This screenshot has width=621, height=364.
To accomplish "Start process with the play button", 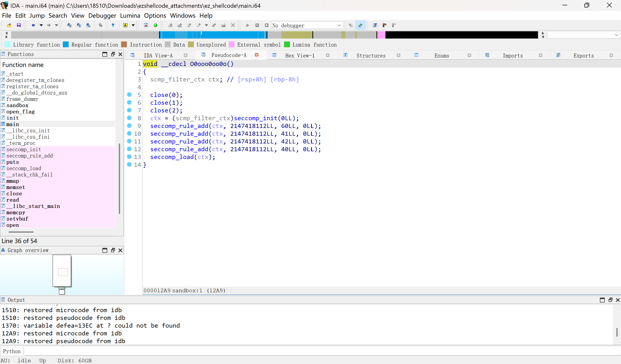I will point(248,25).
